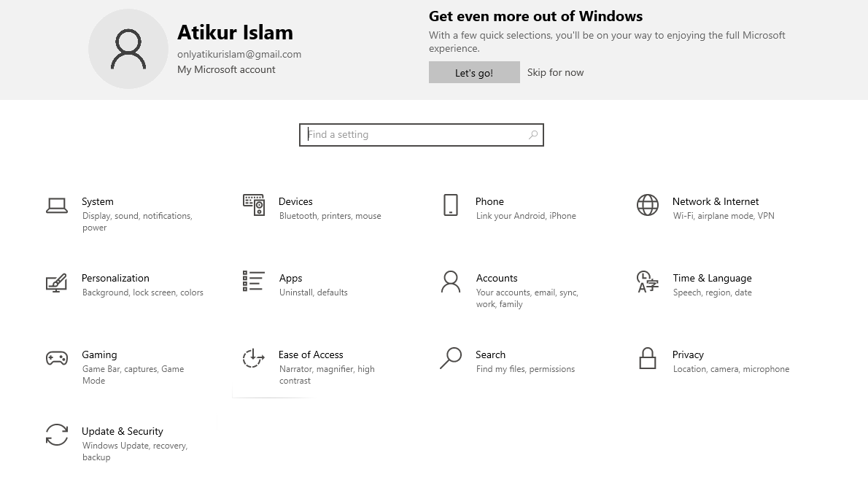Click the account profile picture
The height and width of the screenshot is (504, 868).
(x=128, y=49)
